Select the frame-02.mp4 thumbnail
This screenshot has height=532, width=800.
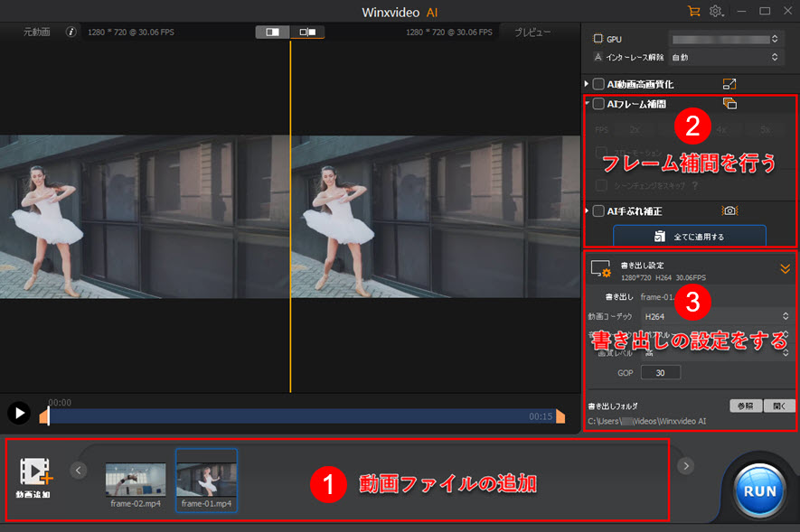[136, 480]
